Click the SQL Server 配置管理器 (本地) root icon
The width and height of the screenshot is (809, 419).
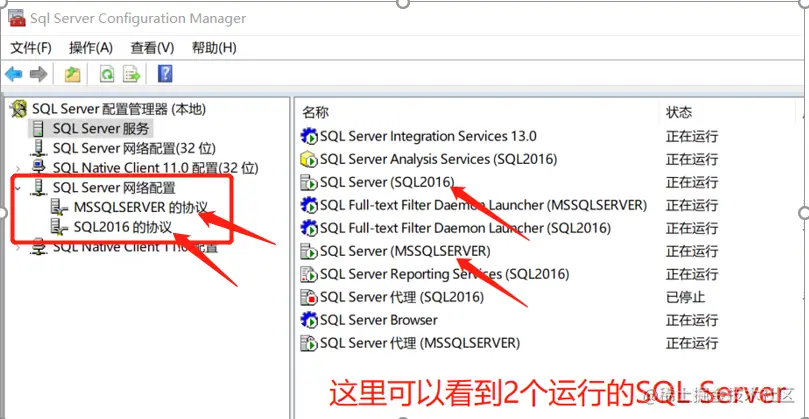(19, 109)
